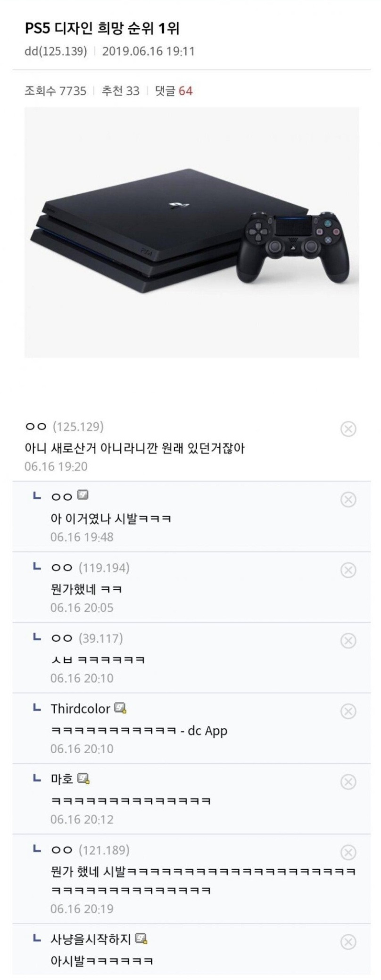Delete the reply by user (39.117)
Screen dimensions: 381x980
[x=348, y=641]
